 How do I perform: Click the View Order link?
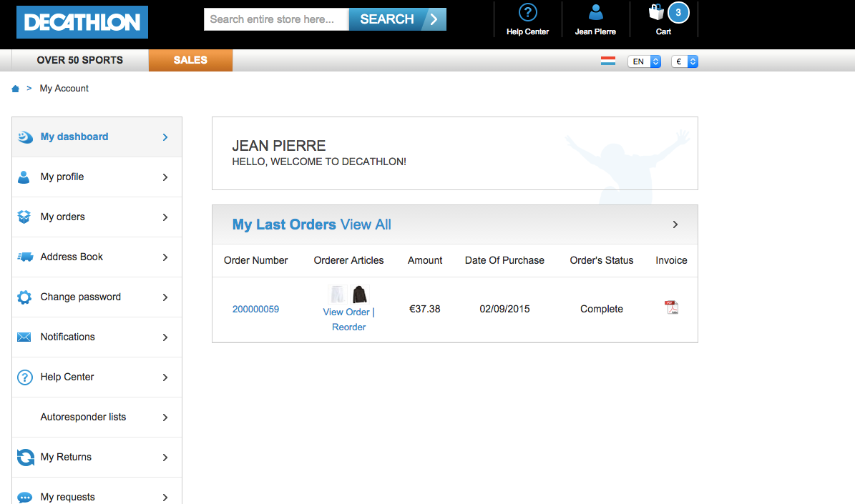(x=346, y=312)
